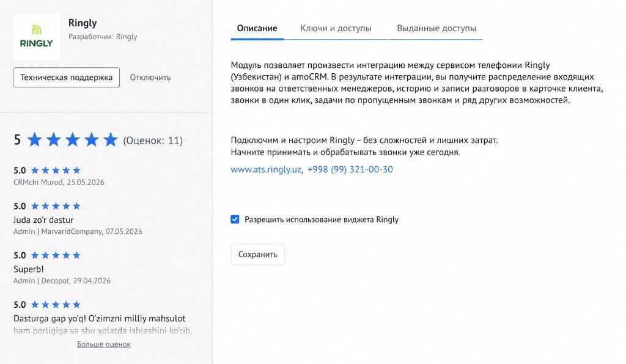
Task: Click stars of CRMchi Murod review
Action: 56,170
